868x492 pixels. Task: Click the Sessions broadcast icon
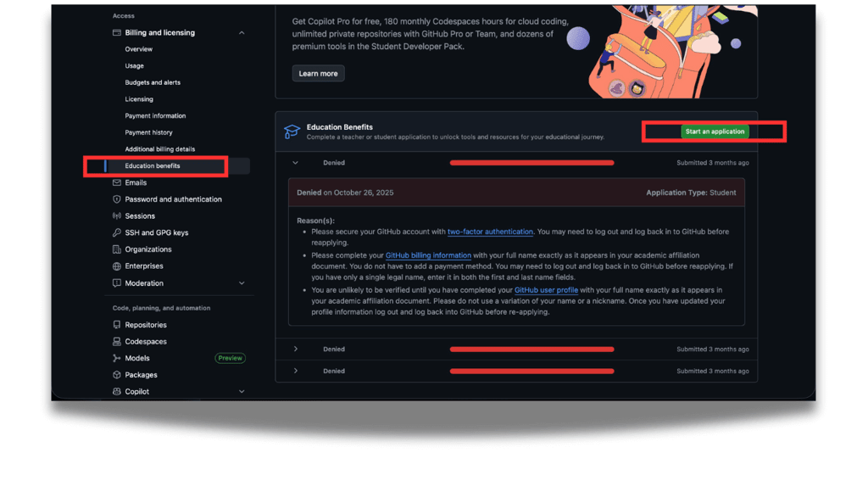pyautogui.click(x=117, y=215)
